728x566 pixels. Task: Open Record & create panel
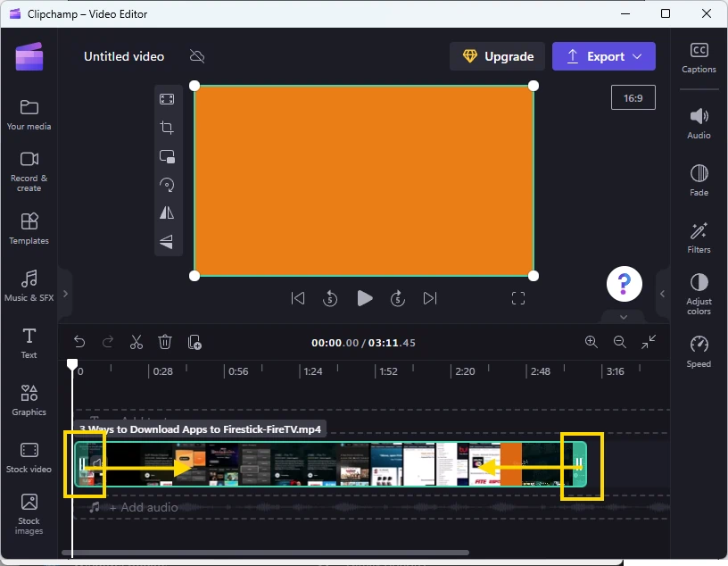tap(29, 171)
